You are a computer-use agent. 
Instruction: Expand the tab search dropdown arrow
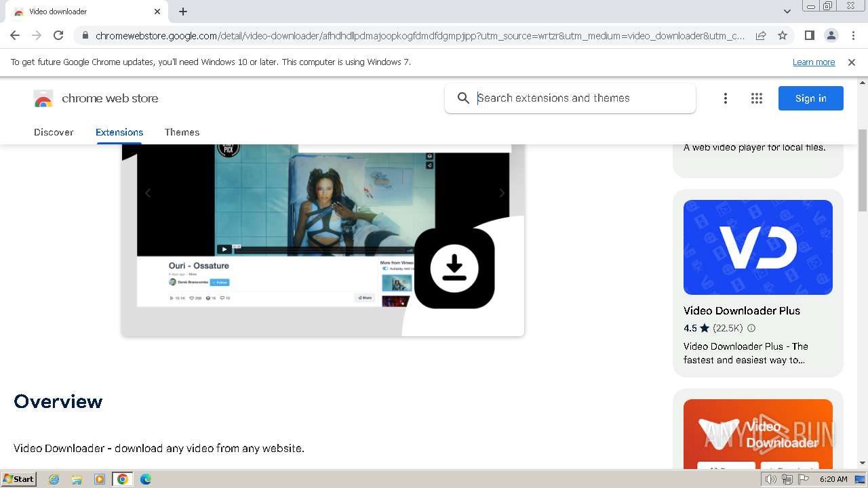tap(787, 12)
